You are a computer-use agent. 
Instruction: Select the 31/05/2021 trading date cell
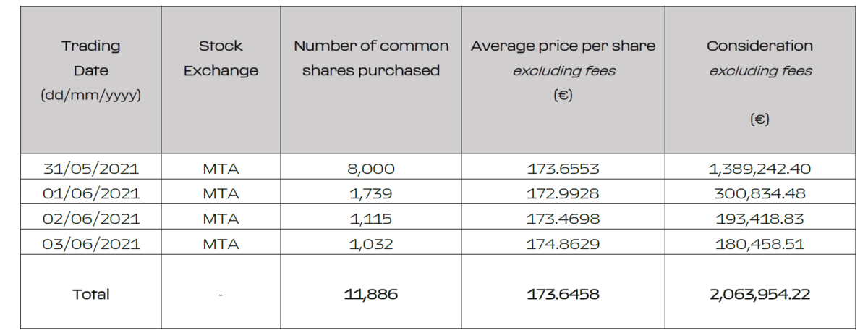[x=91, y=169]
